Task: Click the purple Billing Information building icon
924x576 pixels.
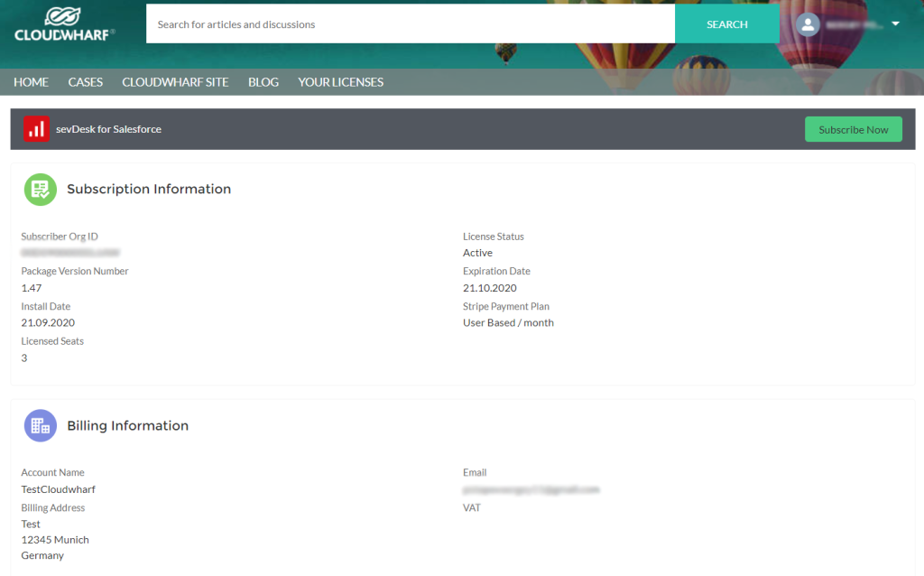Action: coord(40,426)
